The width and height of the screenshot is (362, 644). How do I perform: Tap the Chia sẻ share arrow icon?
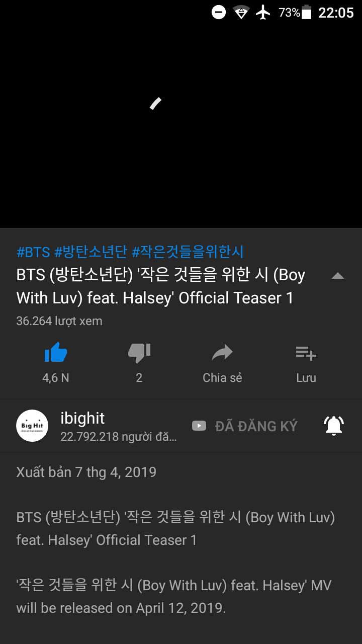tap(222, 353)
